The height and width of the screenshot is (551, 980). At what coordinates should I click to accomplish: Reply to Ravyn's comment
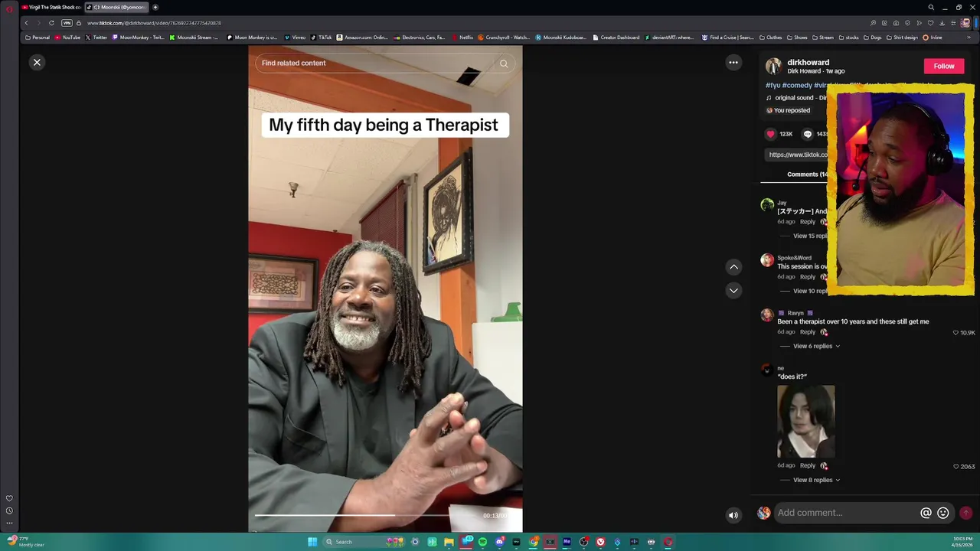click(808, 332)
